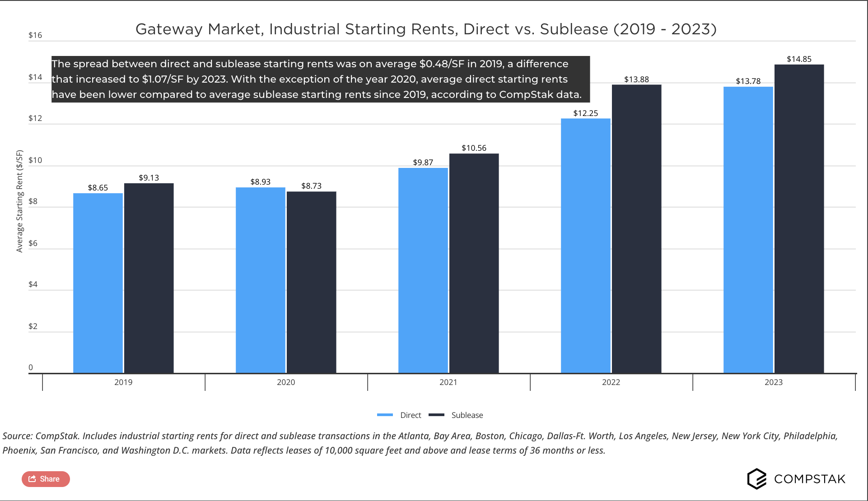Click the 2021 Direct bar at $9.87

(x=423, y=271)
